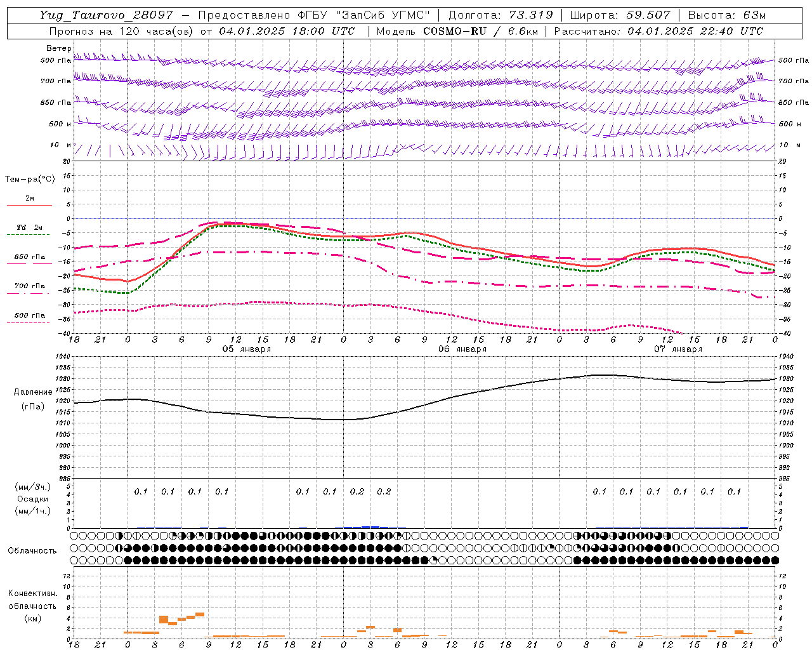Click the dashed line sample under 'Td 2м' legend
This screenshot has width=812, height=650.
point(28,235)
